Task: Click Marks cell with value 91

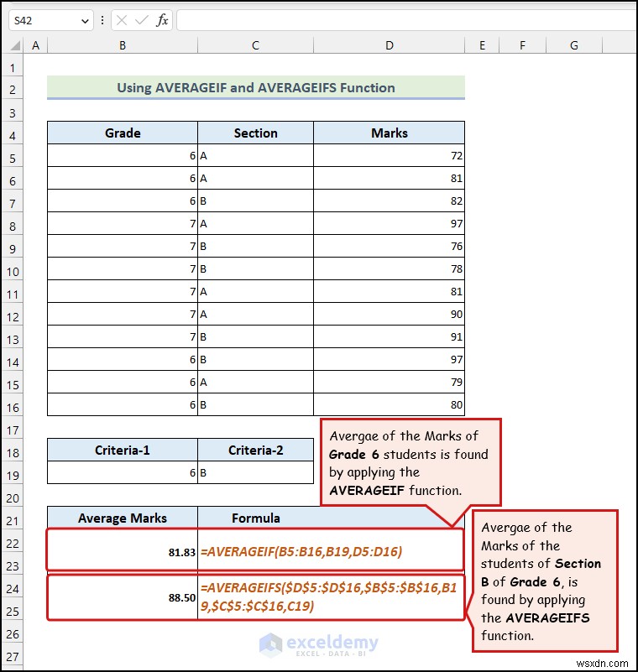Action: coord(389,337)
